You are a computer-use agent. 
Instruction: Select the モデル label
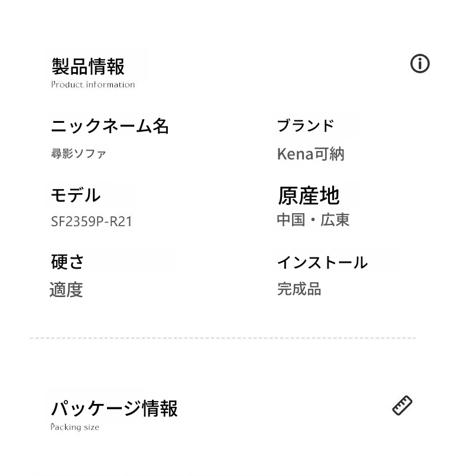pos(76,195)
